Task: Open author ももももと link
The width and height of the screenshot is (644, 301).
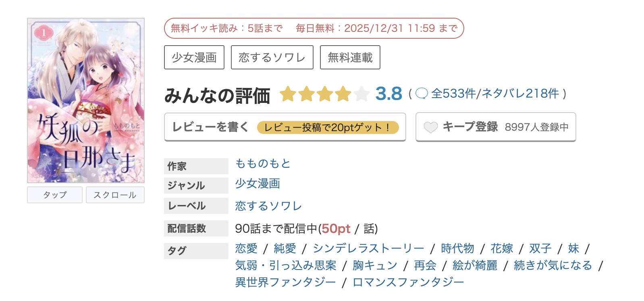Action: coord(263,163)
